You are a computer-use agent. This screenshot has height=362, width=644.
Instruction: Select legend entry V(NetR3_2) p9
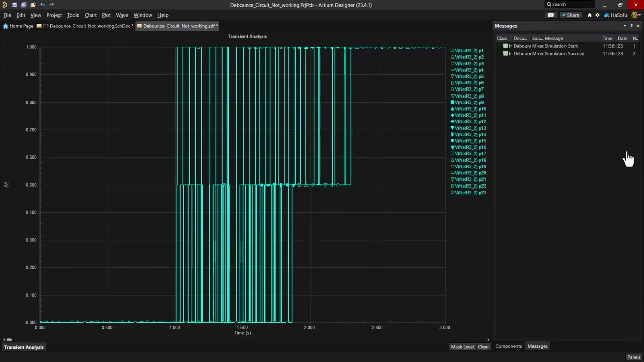click(467, 103)
